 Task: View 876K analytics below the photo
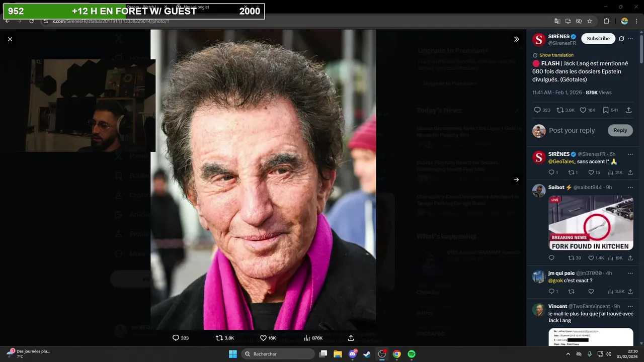click(x=313, y=338)
